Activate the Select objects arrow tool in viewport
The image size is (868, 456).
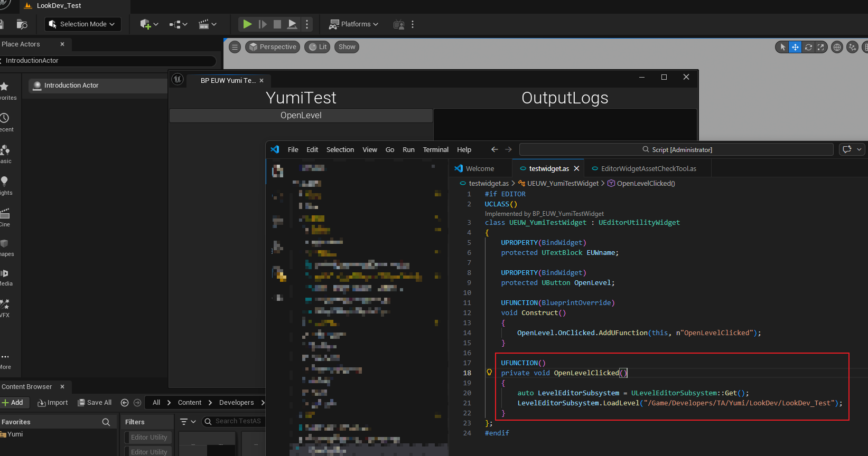pyautogui.click(x=782, y=47)
